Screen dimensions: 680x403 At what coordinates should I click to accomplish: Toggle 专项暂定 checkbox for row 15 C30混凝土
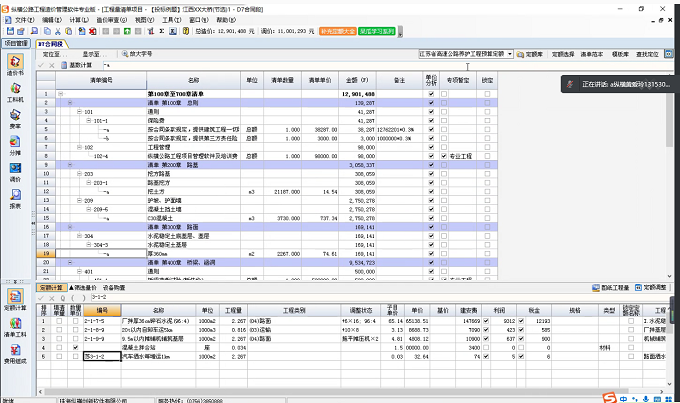[444, 218]
